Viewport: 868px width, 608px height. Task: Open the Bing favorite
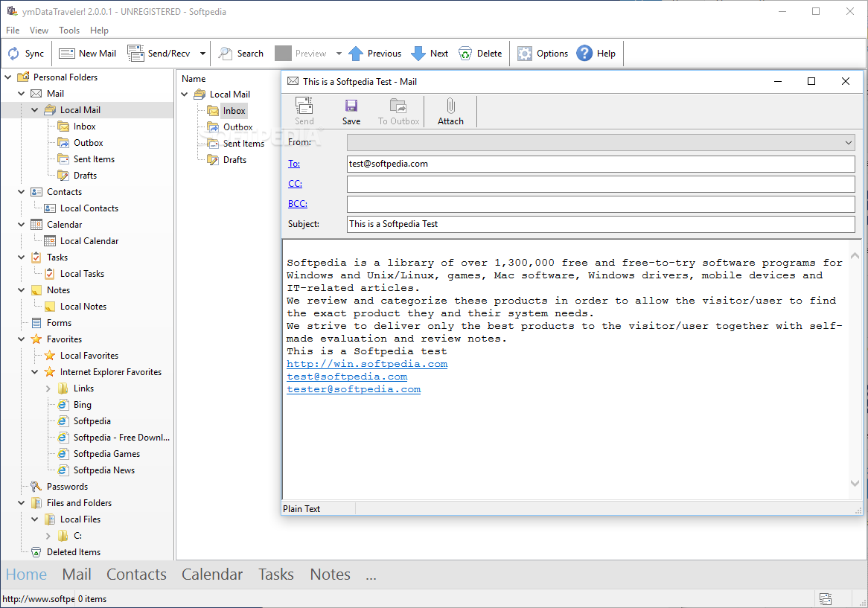(82, 405)
